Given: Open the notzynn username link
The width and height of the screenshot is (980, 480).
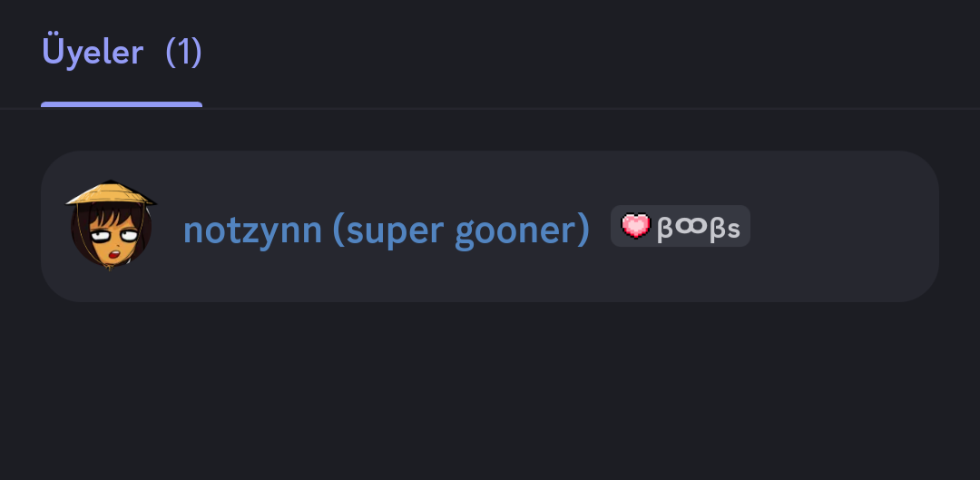Looking at the screenshot, I should (x=252, y=230).
